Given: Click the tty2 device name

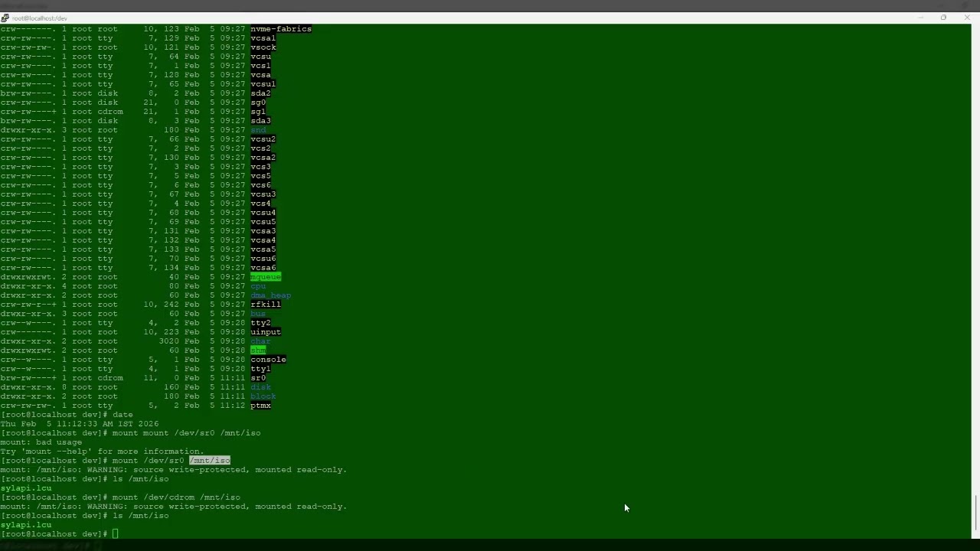Looking at the screenshot, I should [260, 323].
